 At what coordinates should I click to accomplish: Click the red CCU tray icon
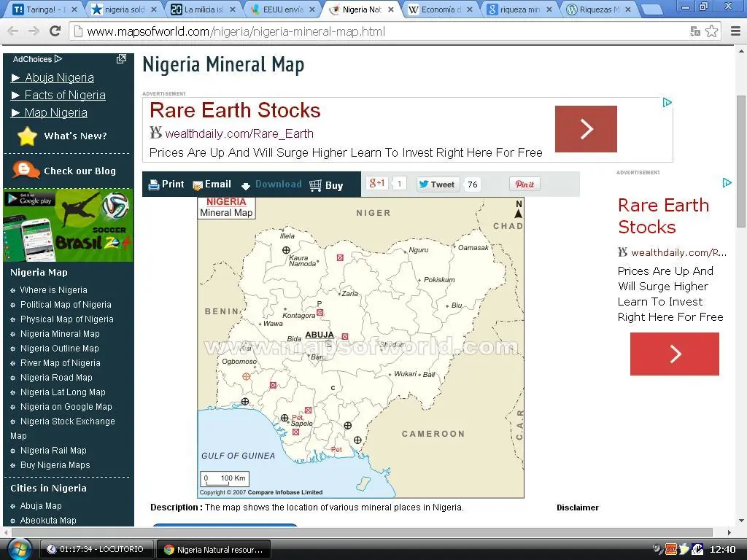[671, 550]
